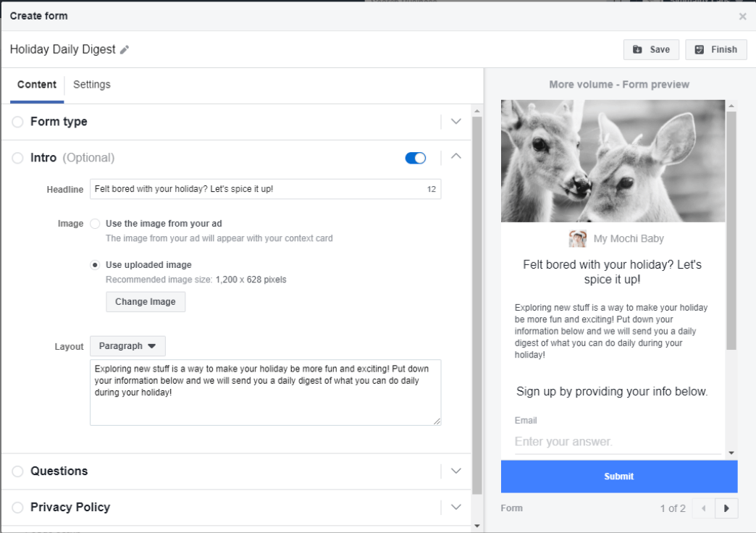The height and width of the screenshot is (533, 756).
Task: Click the blue Submit button
Action: click(619, 476)
